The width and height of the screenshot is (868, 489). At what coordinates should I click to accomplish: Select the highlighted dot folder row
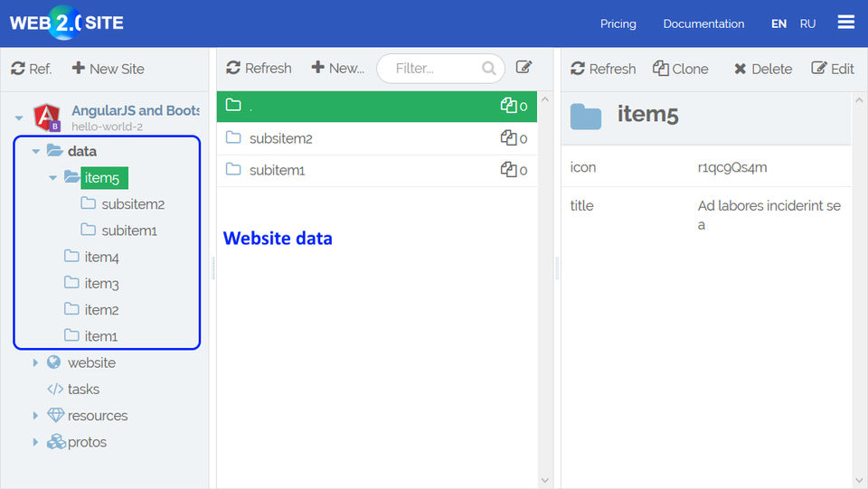pyautogui.click(x=376, y=107)
